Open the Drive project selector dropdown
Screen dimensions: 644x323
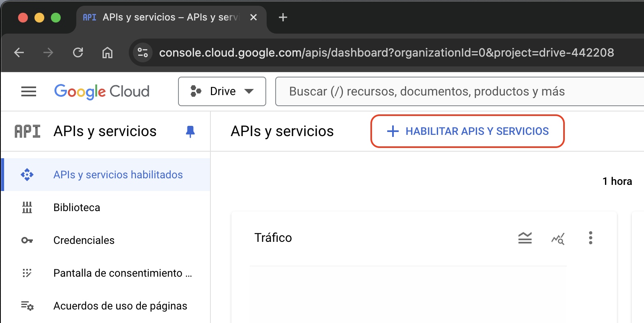222,91
